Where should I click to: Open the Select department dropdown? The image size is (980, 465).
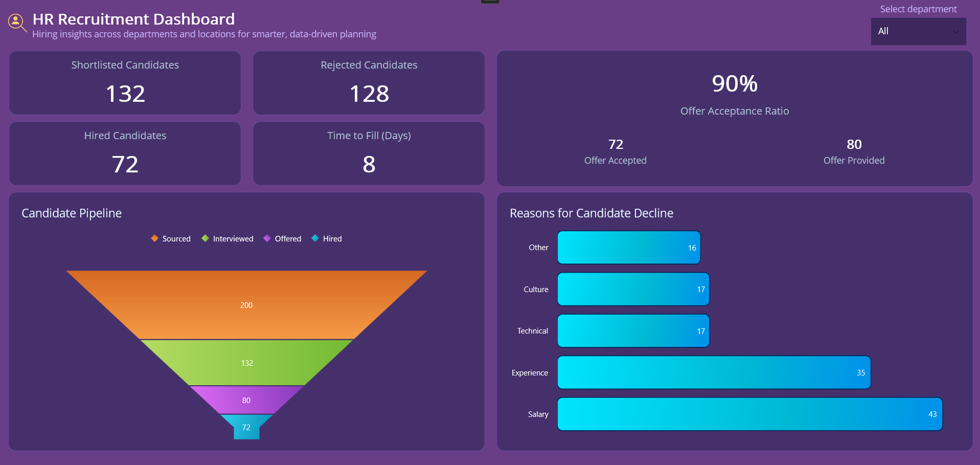pyautogui.click(x=918, y=31)
